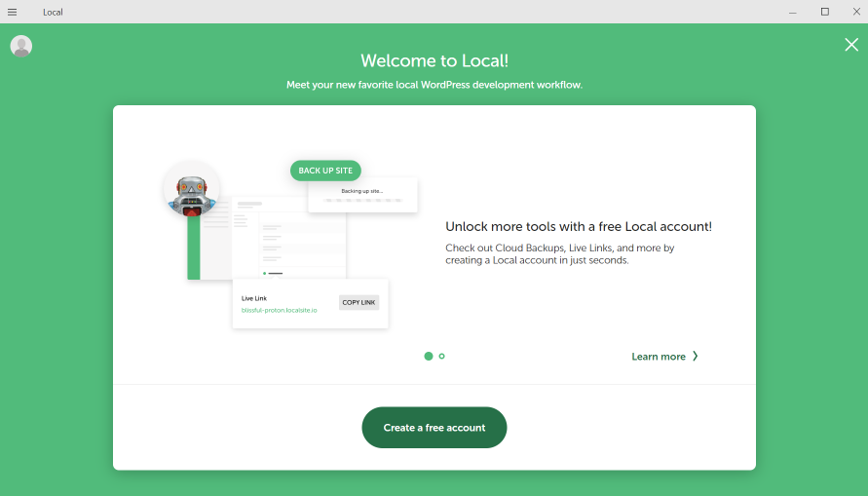Click the blissful-proton.localsite.io text

[279, 310]
